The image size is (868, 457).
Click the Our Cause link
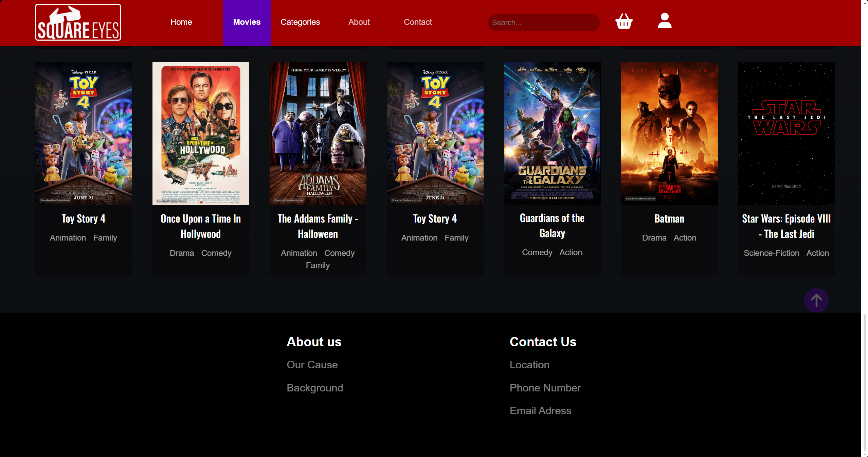pyautogui.click(x=312, y=365)
